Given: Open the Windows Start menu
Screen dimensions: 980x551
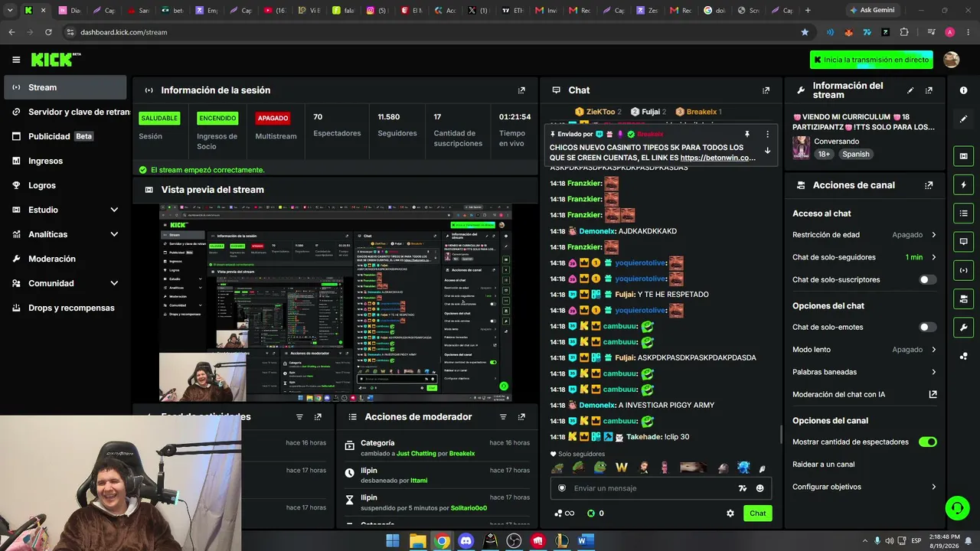Looking at the screenshot, I should click(x=393, y=541).
